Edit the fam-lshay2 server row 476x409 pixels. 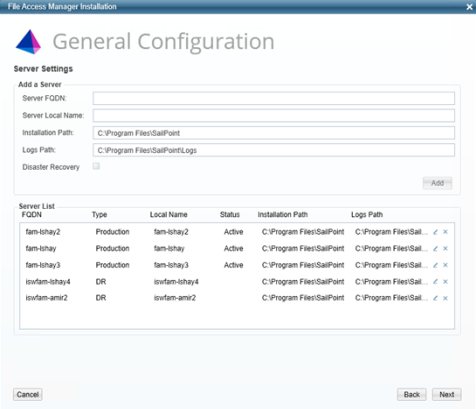[435, 232]
